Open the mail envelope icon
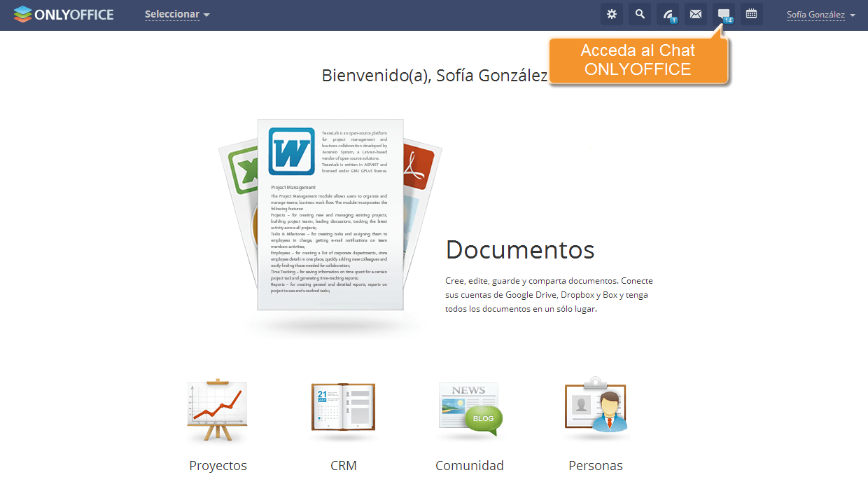The height and width of the screenshot is (496, 868). click(x=696, y=14)
